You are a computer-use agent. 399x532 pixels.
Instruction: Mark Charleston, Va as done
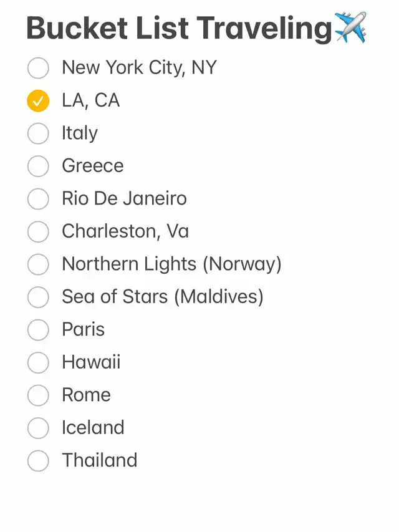38,232
